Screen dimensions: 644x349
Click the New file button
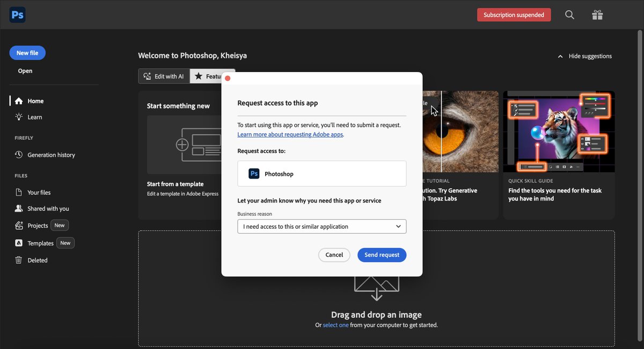click(27, 53)
